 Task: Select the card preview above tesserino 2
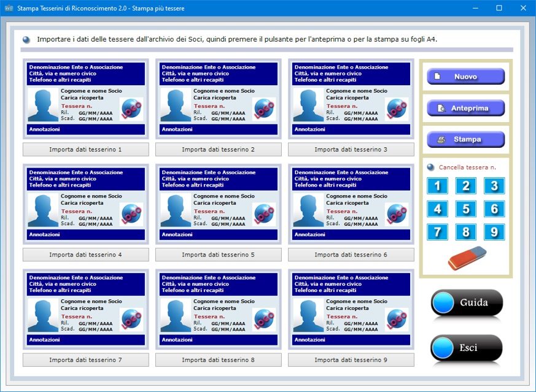219,99
